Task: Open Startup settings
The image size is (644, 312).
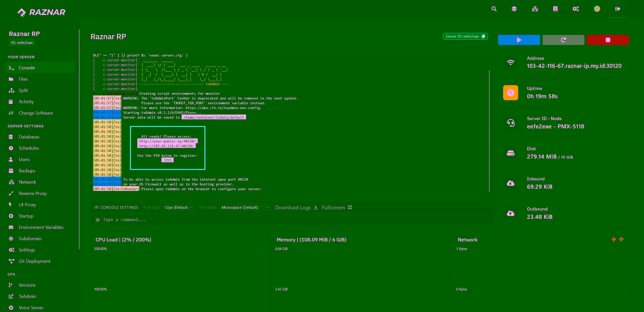Action: pyautogui.click(x=40, y=216)
